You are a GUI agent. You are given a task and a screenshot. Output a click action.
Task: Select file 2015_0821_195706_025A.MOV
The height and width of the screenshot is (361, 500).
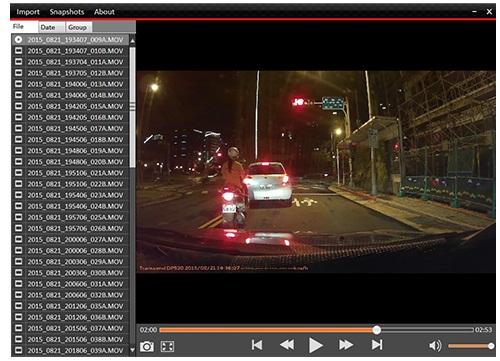(x=70, y=217)
